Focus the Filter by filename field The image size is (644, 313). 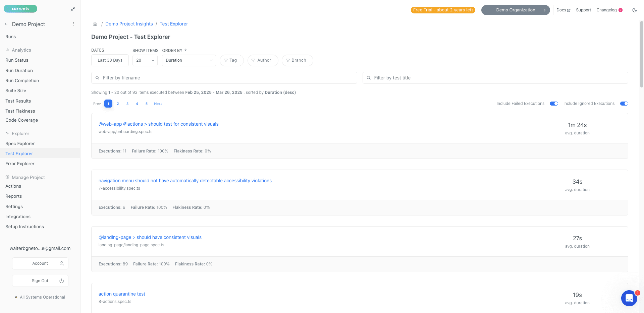click(224, 78)
